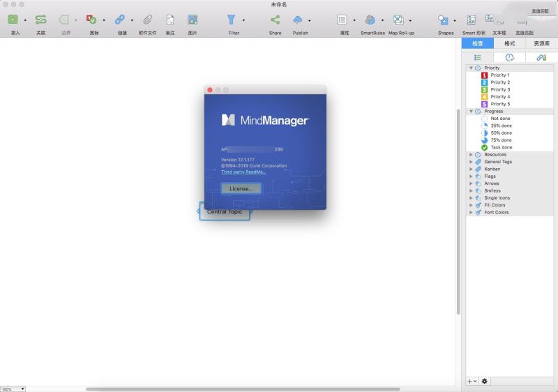Click the green Insert (插入) topic icon
This screenshot has height=392, width=558.
(x=13, y=20)
